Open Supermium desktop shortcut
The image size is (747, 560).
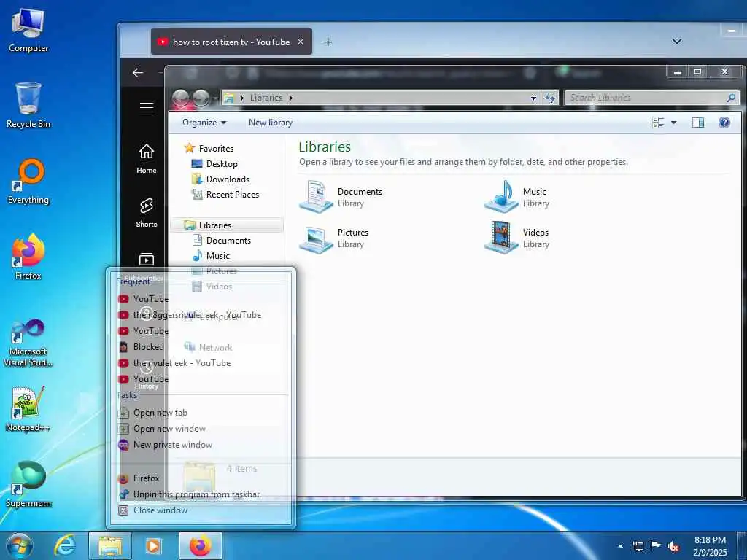point(28,484)
